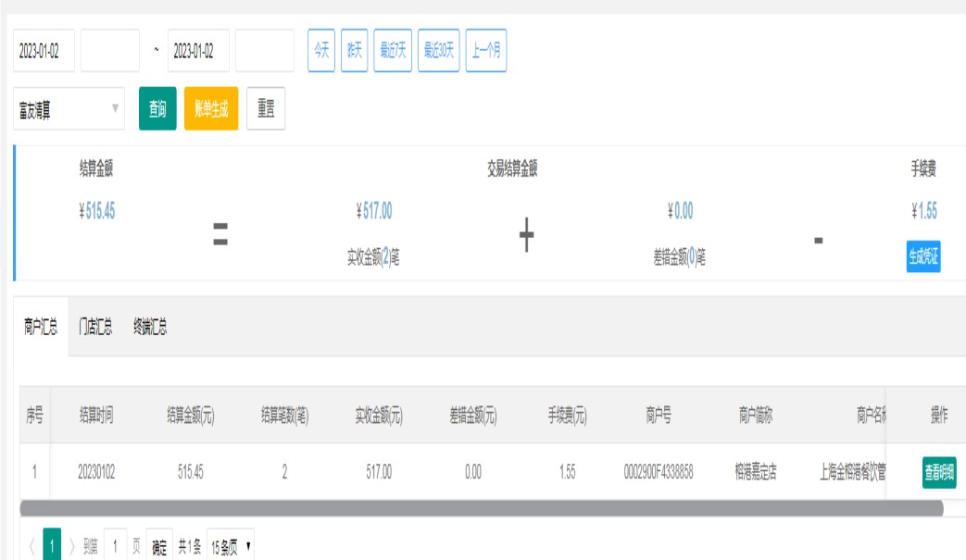Click the green 查询 button
966x560 pixels.
tap(157, 109)
